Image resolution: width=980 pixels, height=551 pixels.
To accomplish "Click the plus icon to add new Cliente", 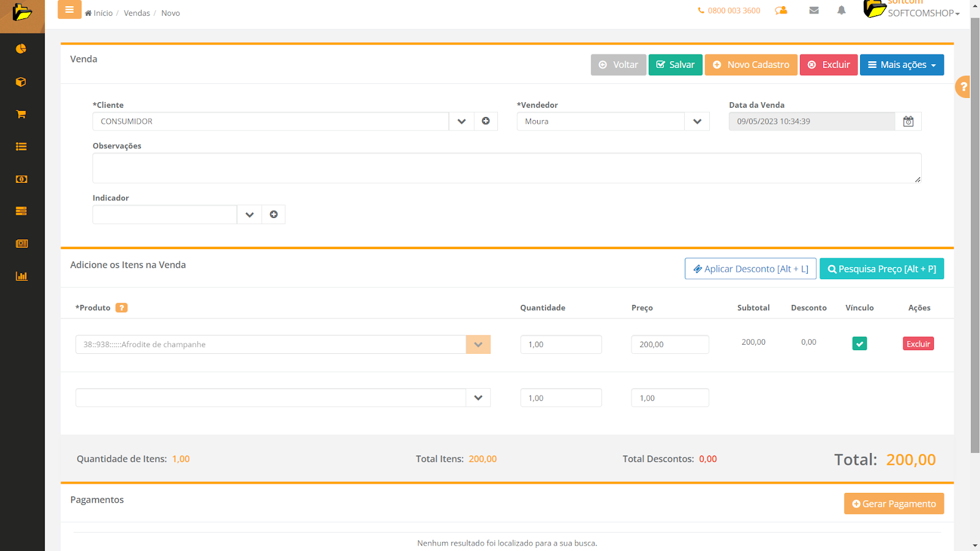I will 486,121.
